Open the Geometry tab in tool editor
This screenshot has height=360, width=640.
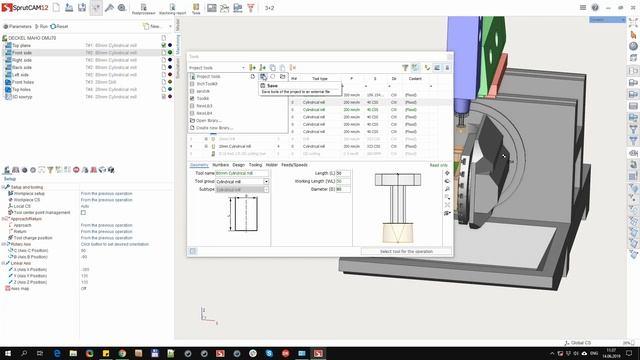(199, 165)
